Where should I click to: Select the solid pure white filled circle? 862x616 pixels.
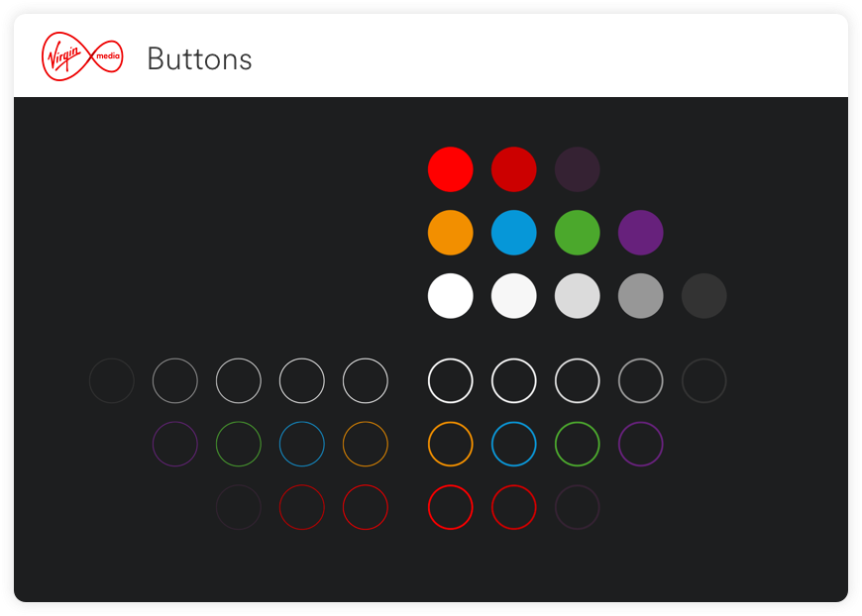point(451,296)
